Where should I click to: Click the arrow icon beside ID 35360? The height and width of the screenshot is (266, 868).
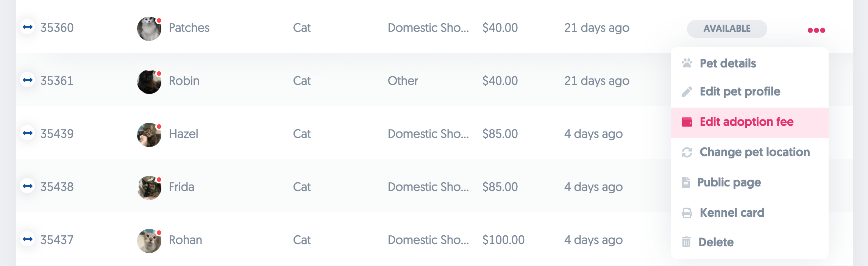(x=28, y=27)
